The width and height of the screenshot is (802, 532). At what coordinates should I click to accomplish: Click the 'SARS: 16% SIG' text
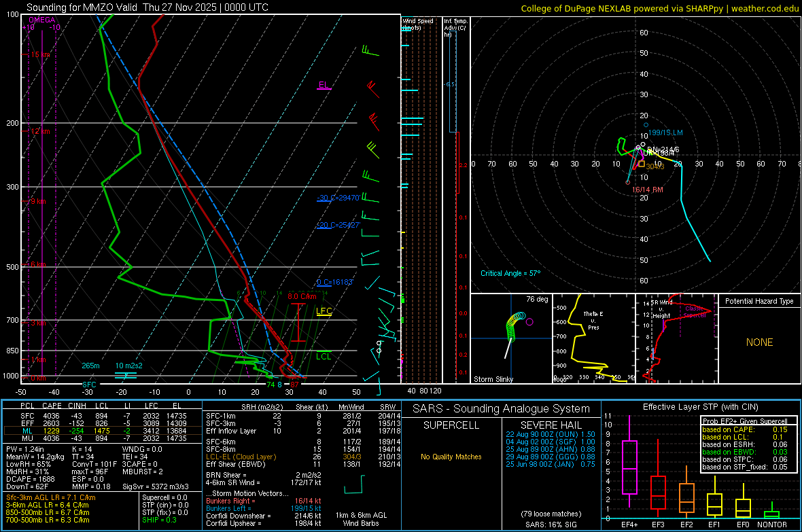pyautogui.click(x=551, y=525)
